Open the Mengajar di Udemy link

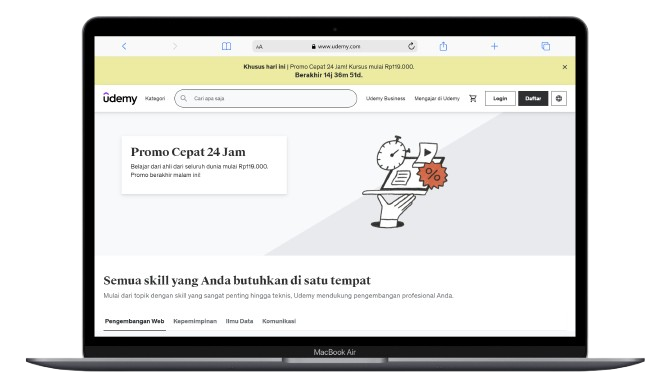437,99
